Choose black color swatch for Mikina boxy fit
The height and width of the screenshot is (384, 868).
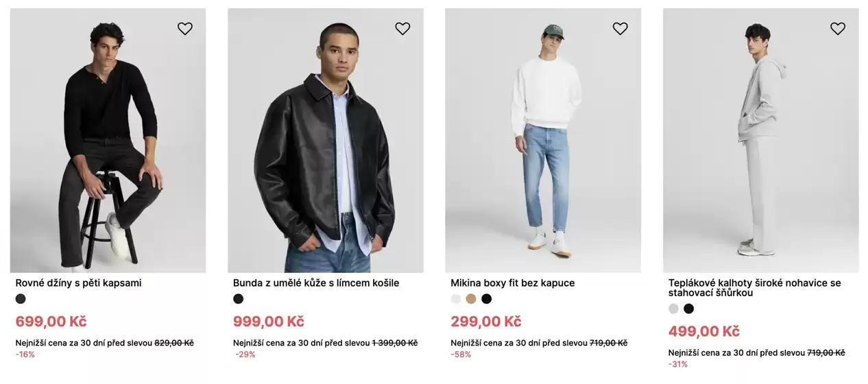487,299
